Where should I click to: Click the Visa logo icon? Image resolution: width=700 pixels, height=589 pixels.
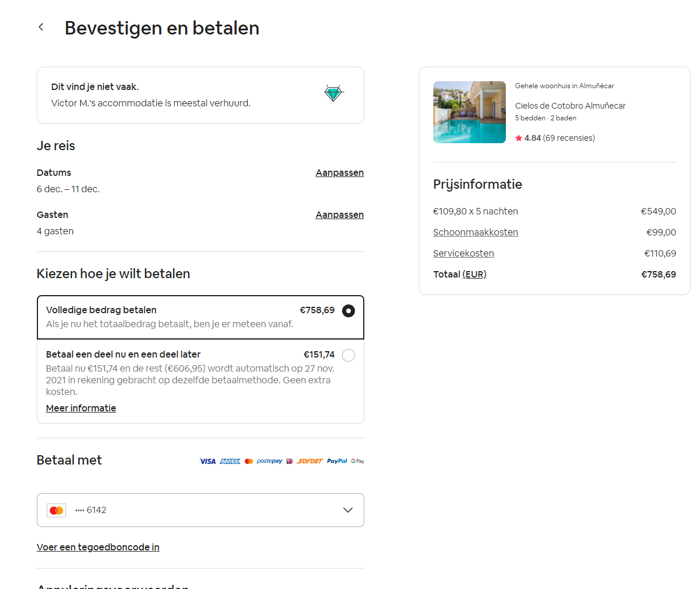coord(208,461)
